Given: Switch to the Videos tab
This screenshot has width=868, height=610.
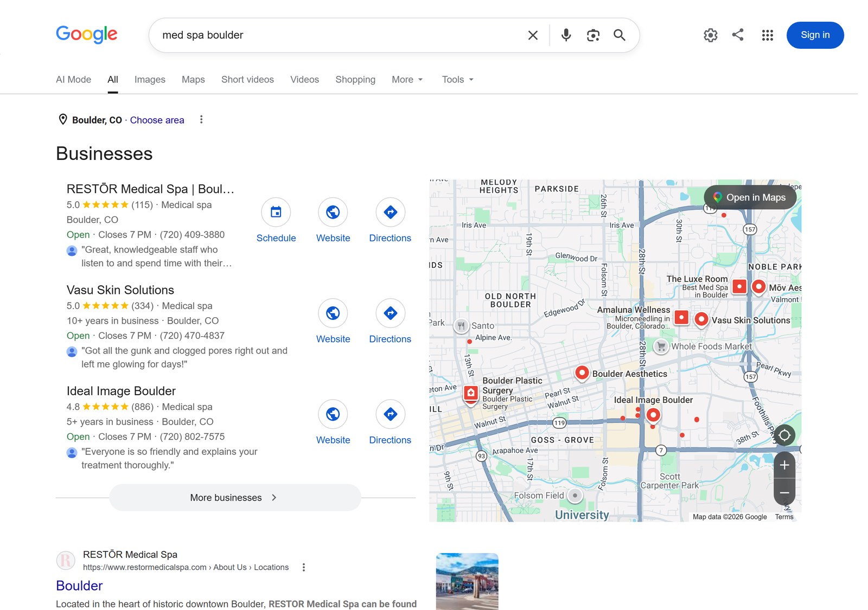Looking at the screenshot, I should coord(304,80).
